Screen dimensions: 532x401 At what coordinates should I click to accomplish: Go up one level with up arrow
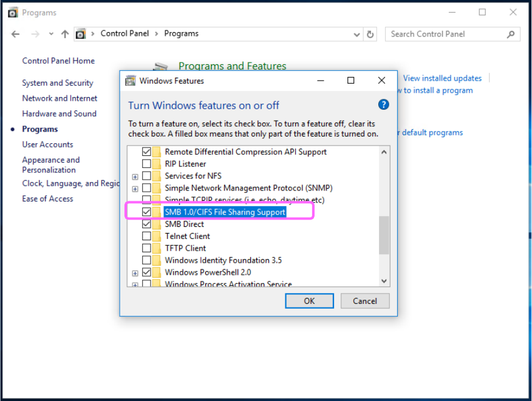coord(65,34)
